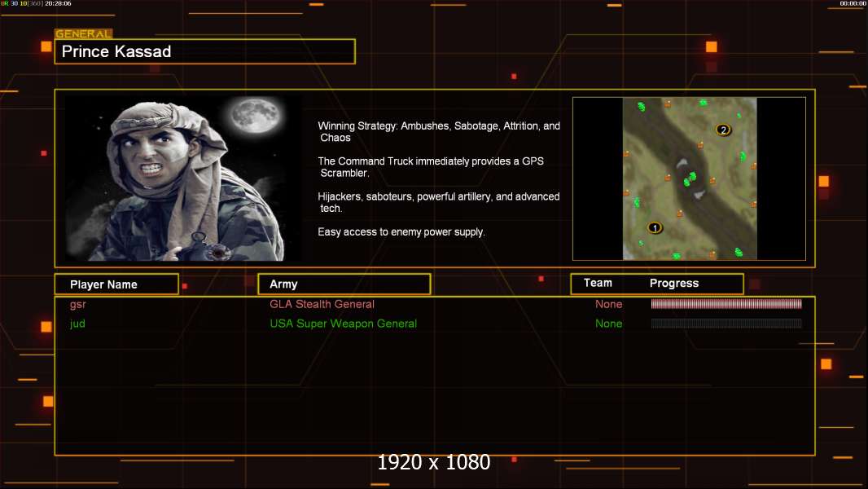Click start position 1 marker on minimap
The height and width of the screenshot is (489, 868).
[x=654, y=227]
